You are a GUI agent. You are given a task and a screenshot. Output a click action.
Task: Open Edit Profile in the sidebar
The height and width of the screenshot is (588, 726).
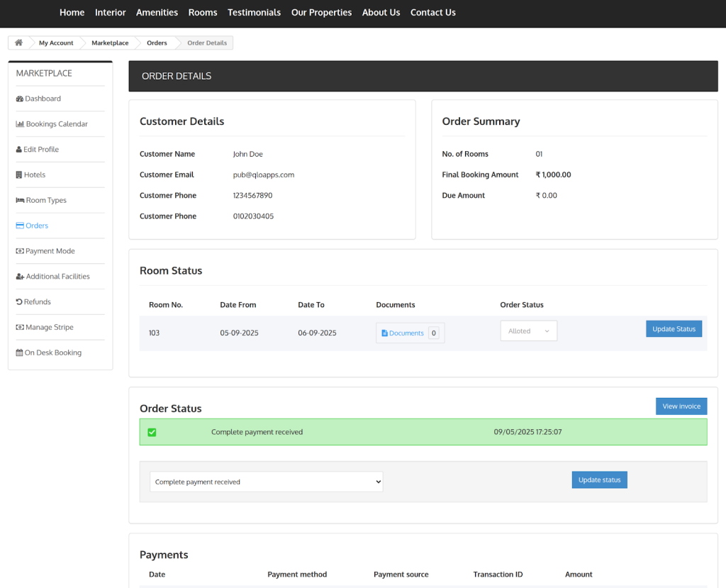click(40, 149)
